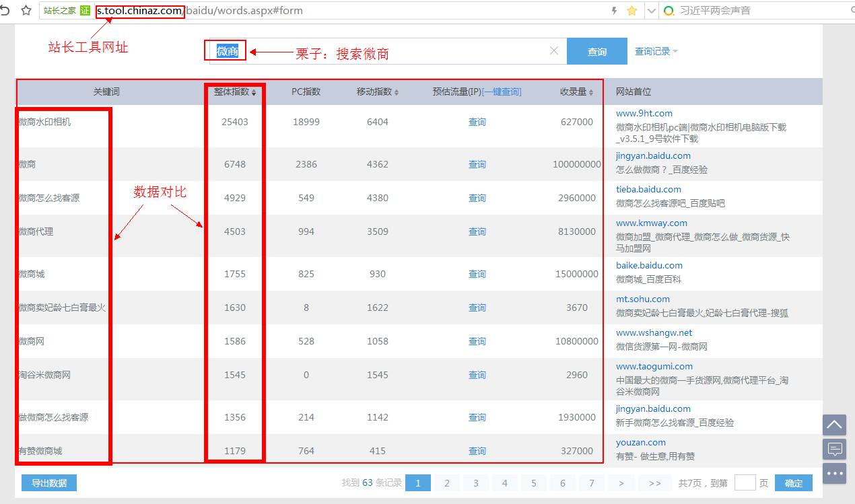
Task: Clear the 微商 search box with the × icon
Action: pyautogui.click(x=553, y=50)
